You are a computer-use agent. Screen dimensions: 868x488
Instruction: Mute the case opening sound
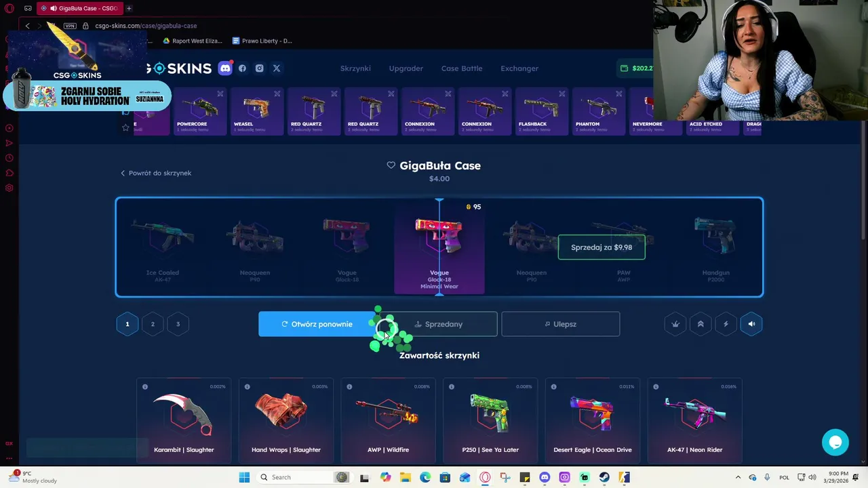pyautogui.click(x=751, y=324)
